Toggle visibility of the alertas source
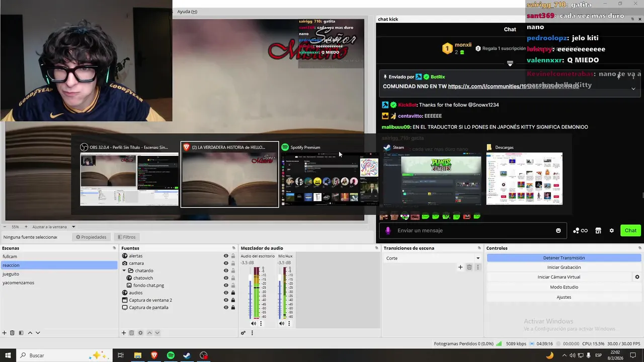 [226, 256]
